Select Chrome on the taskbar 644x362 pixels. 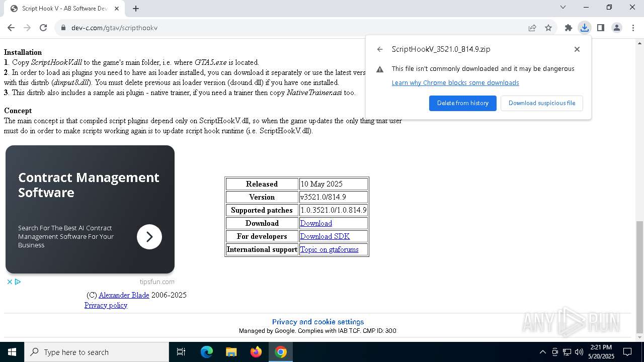281,352
